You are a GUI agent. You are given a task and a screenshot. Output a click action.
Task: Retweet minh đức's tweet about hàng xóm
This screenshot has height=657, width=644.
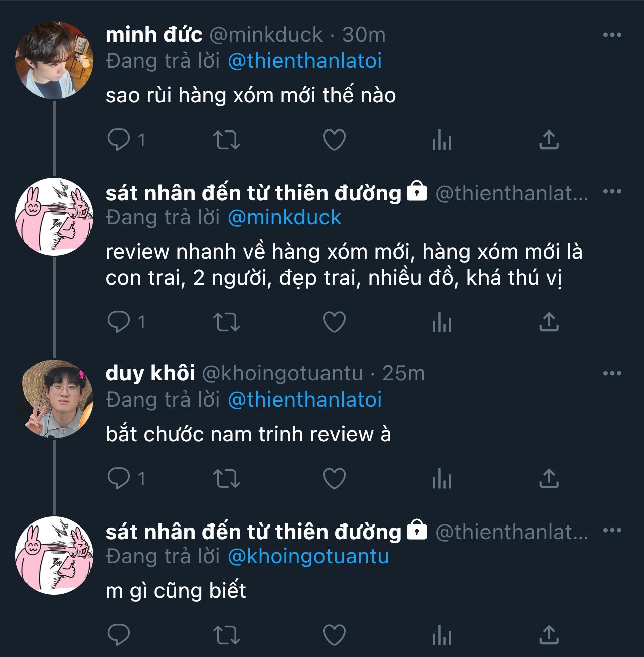[x=227, y=140]
